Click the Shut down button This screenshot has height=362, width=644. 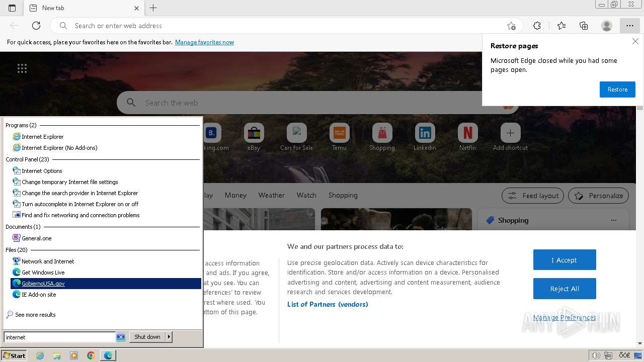click(147, 337)
